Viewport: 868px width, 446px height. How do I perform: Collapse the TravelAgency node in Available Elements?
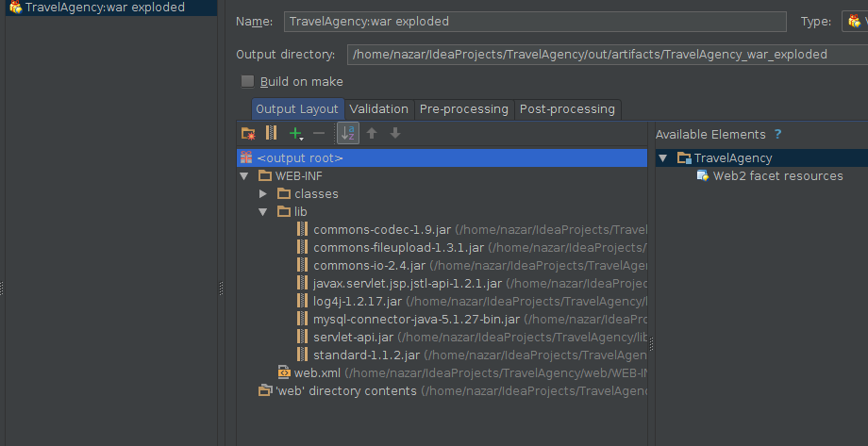[x=662, y=158]
